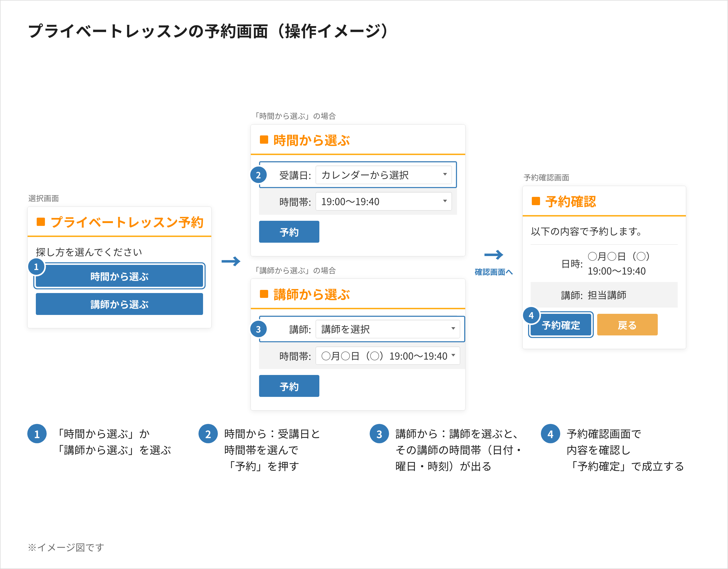
Task: Open the 講師を選択 dropdown
Action: 388,329
